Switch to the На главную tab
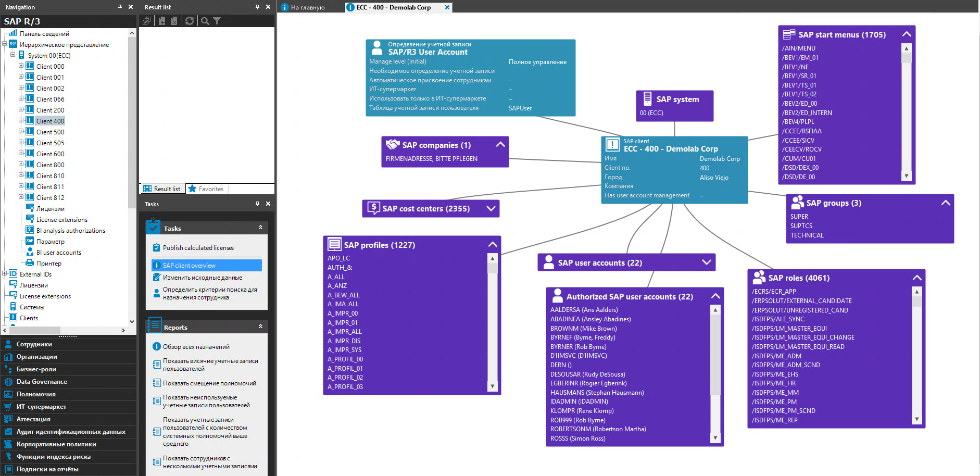 click(x=308, y=7)
